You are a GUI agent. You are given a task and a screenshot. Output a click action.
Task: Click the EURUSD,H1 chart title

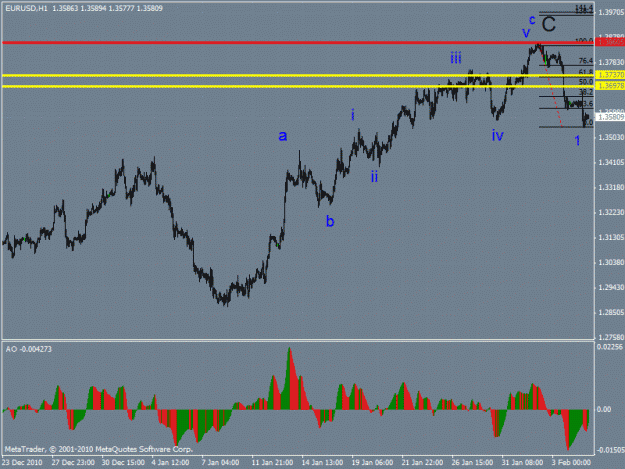(x=26, y=8)
